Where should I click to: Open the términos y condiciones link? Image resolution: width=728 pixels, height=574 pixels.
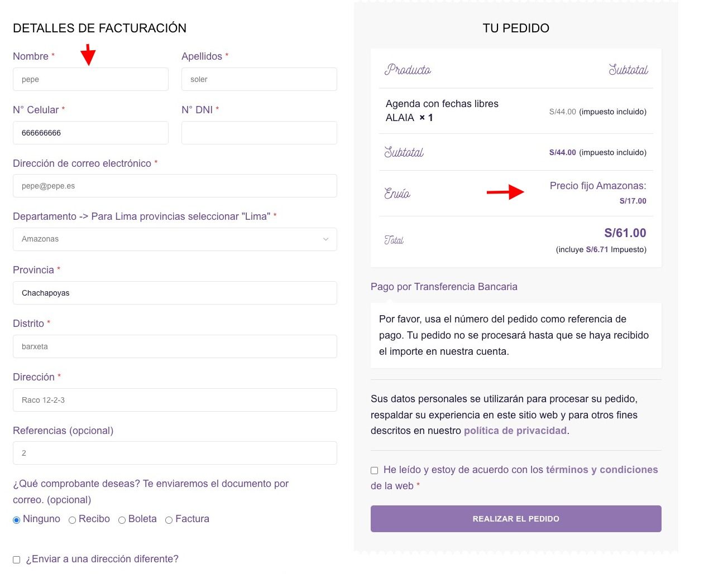pyautogui.click(x=602, y=470)
